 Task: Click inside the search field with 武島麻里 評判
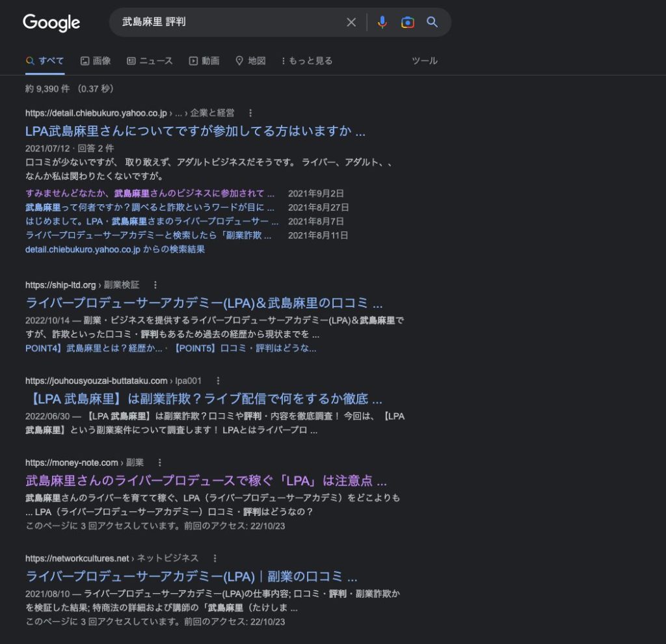[x=228, y=23]
